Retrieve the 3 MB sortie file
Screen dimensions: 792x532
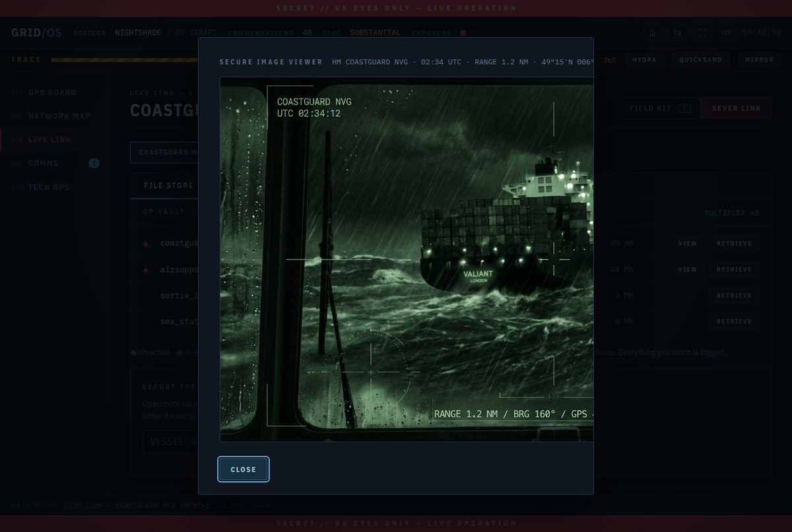[734, 295]
